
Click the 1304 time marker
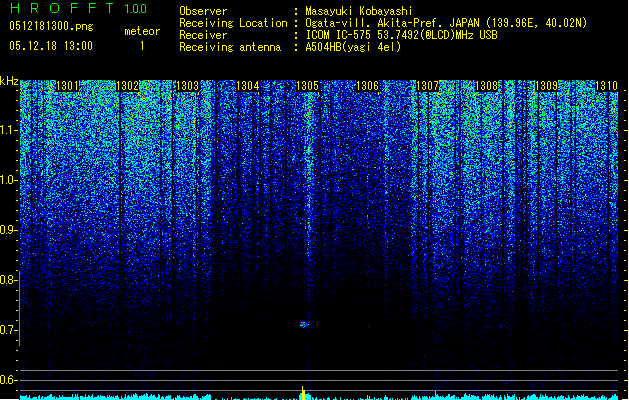(248, 86)
